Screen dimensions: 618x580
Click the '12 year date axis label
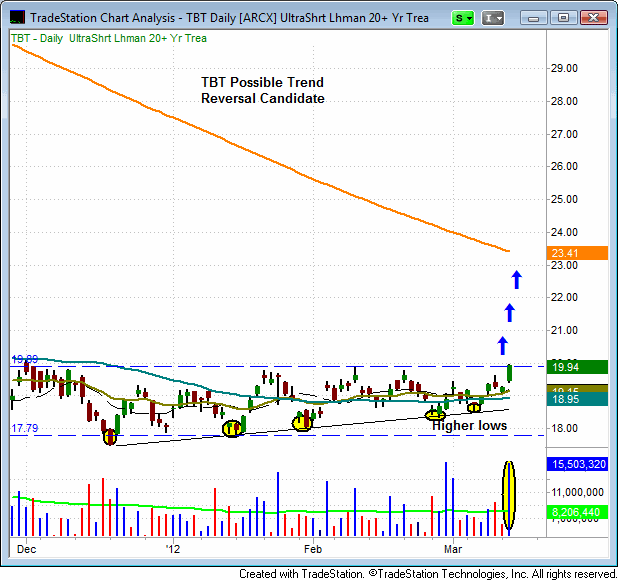click(x=172, y=549)
